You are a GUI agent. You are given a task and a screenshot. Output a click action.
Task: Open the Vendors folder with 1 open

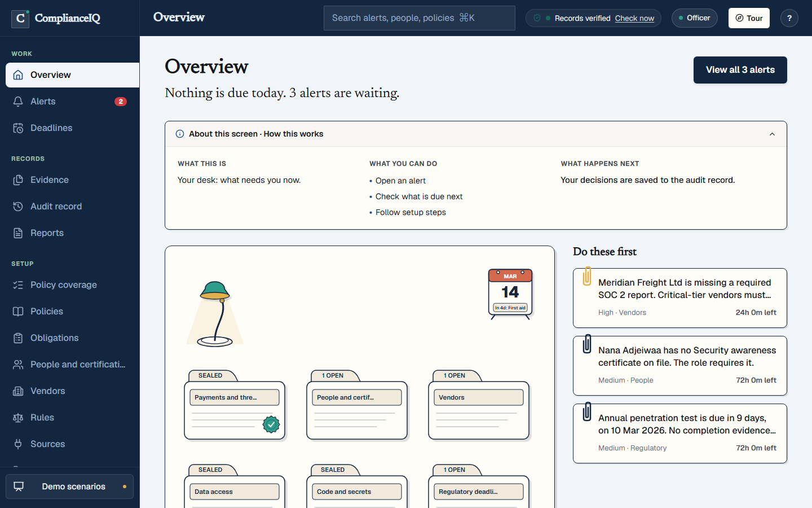pyautogui.click(x=479, y=405)
